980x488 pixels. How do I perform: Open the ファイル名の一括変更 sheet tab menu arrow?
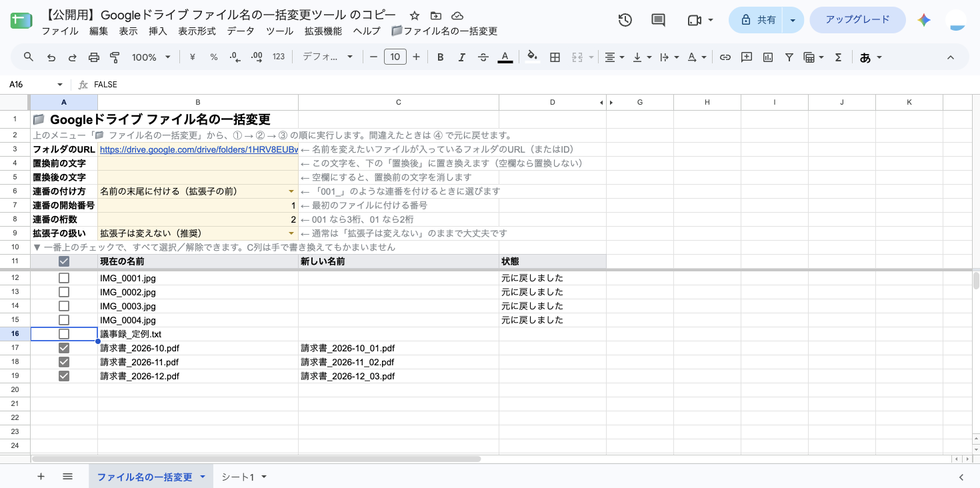click(203, 477)
